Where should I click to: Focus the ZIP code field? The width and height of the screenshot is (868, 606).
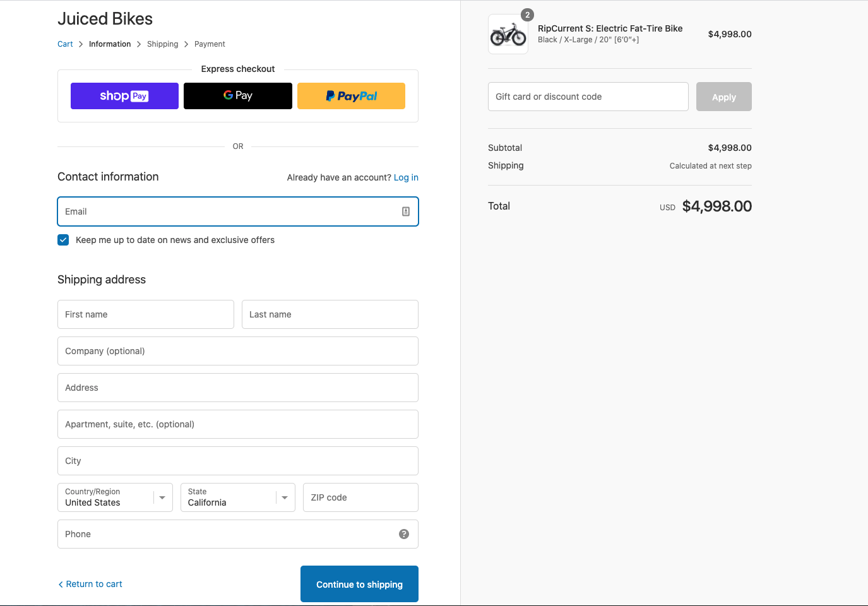pos(360,497)
